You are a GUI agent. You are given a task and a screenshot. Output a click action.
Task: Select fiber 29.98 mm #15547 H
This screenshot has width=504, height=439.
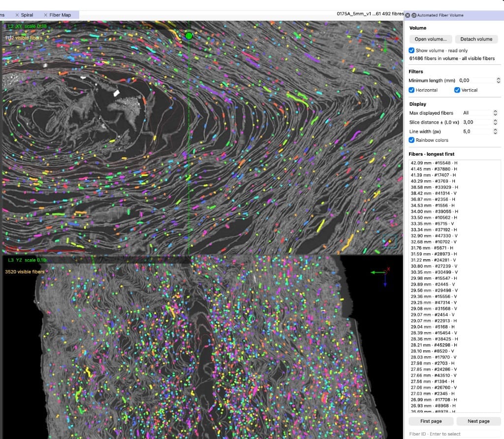tap(454, 278)
